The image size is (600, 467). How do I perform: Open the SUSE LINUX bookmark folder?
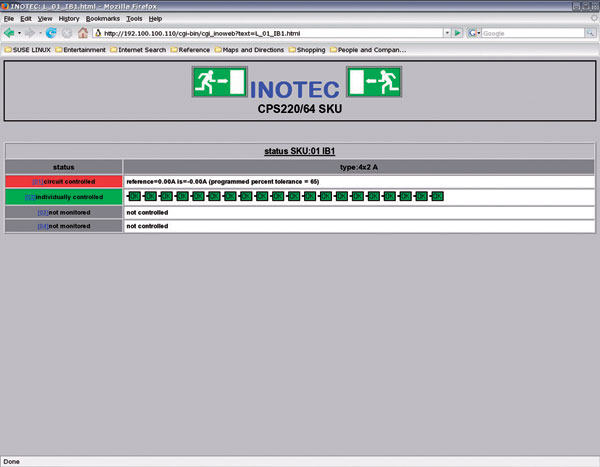(28, 49)
